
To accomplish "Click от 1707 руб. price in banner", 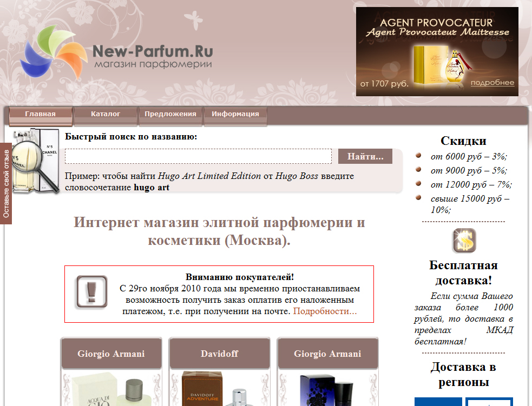I will click(384, 84).
